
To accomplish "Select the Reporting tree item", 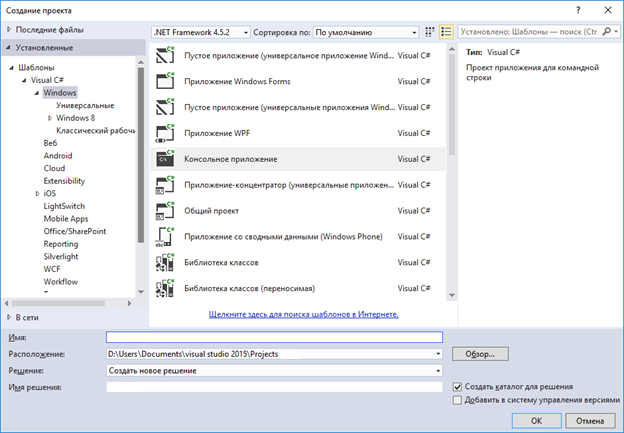I will click(x=61, y=244).
